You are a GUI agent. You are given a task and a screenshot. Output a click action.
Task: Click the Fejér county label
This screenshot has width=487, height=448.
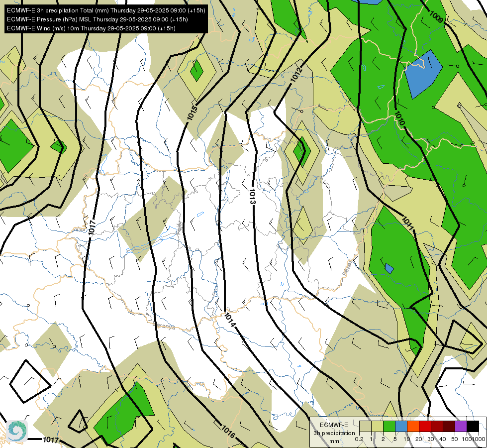[179, 228]
